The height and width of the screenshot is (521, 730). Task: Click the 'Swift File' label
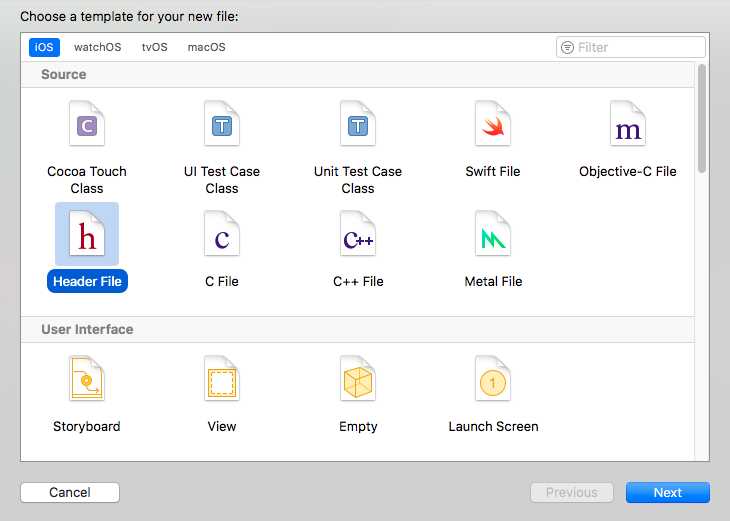(x=493, y=171)
